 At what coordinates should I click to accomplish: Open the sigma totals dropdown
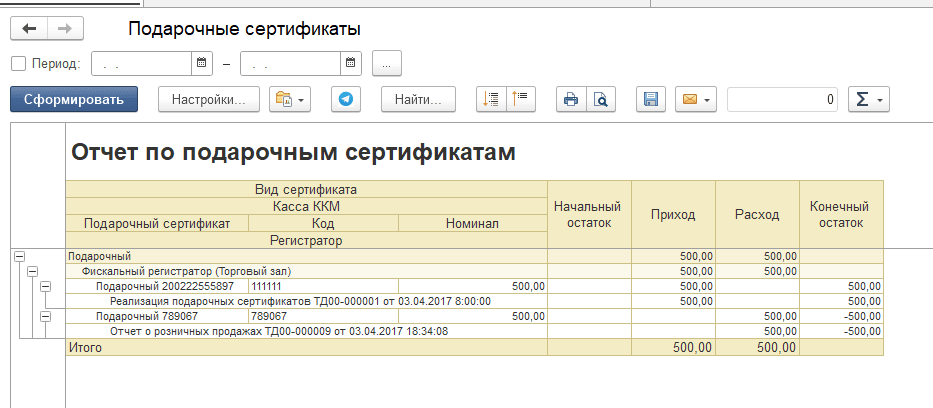point(869,99)
